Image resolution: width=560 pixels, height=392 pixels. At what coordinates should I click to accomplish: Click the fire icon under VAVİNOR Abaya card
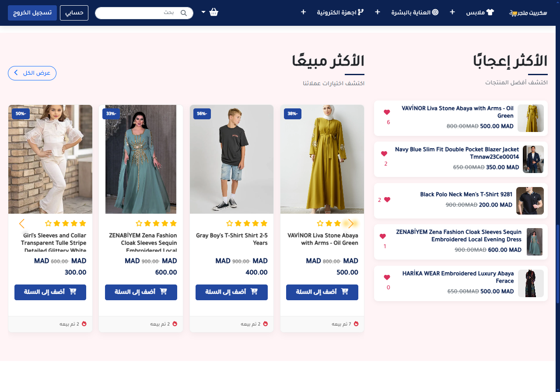click(356, 324)
